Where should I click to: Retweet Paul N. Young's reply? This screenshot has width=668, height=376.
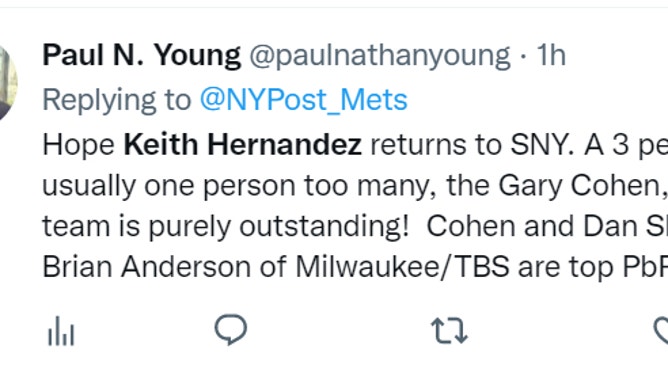tap(449, 330)
